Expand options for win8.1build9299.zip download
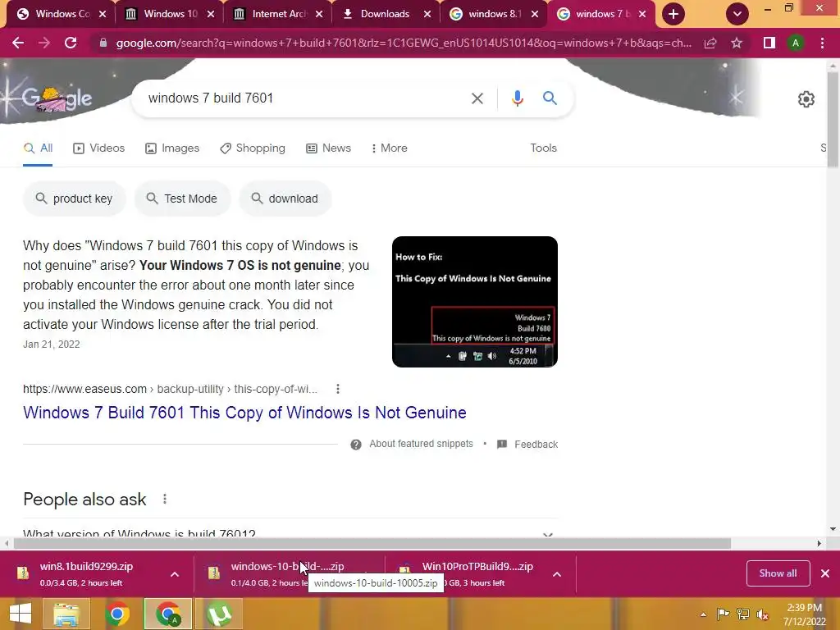840x630 pixels. [175, 574]
